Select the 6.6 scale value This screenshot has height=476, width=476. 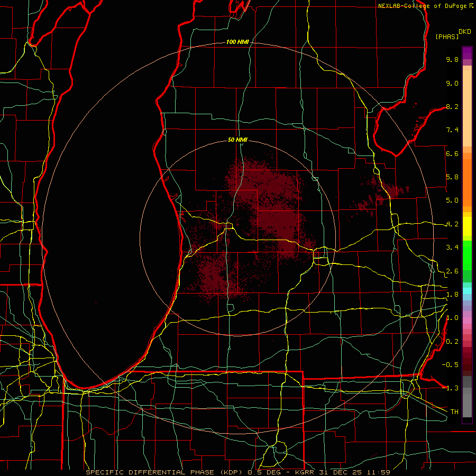click(x=452, y=153)
